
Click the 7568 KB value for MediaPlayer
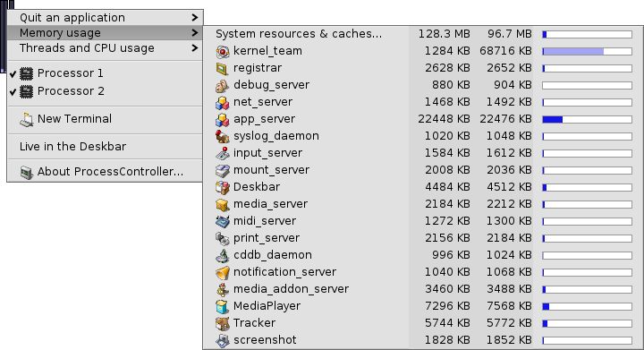(509, 306)
